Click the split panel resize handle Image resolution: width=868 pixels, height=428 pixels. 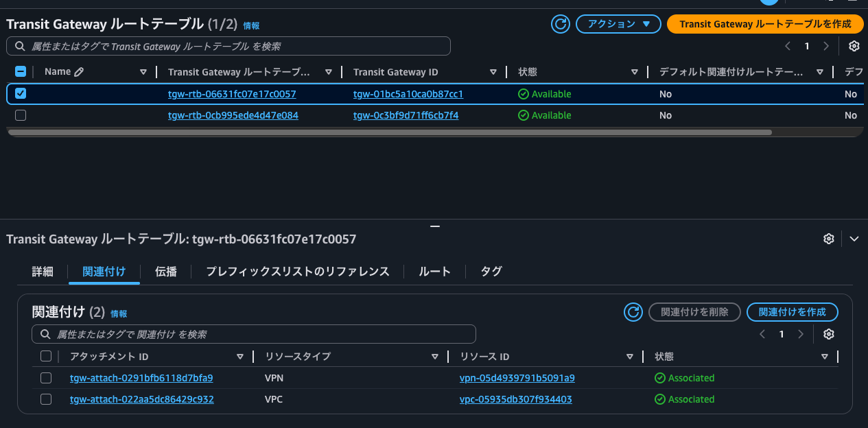[434, 226]
